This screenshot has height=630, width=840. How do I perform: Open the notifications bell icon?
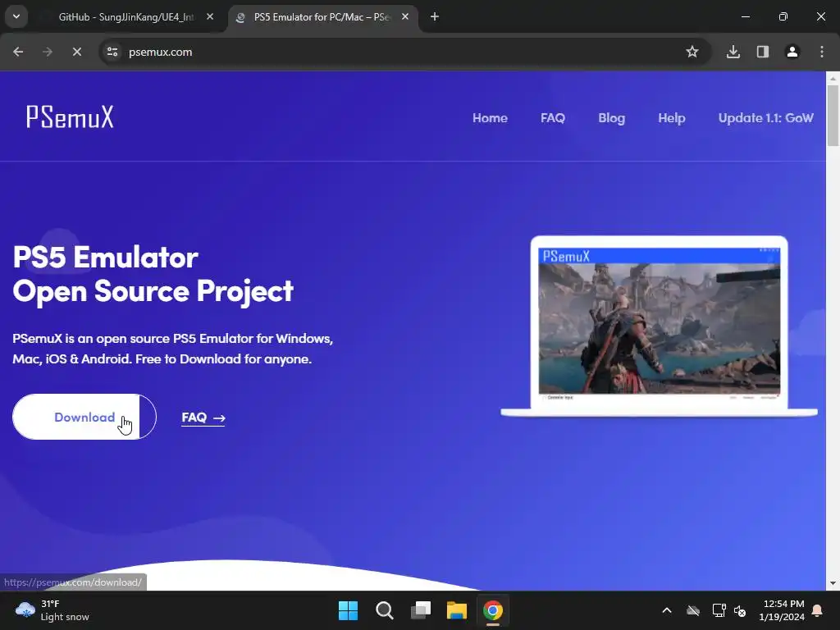[x=818, y=610]
